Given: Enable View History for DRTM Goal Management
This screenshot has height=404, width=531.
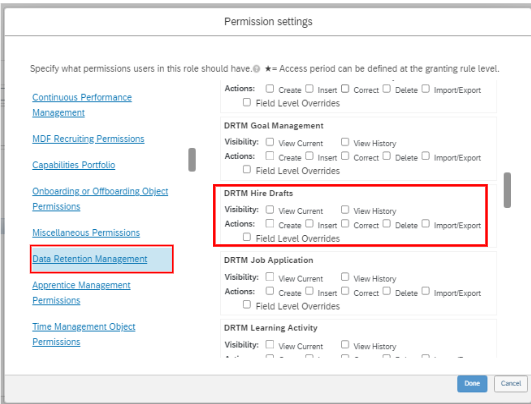Looking at the screenshot, I should [345, 142].
